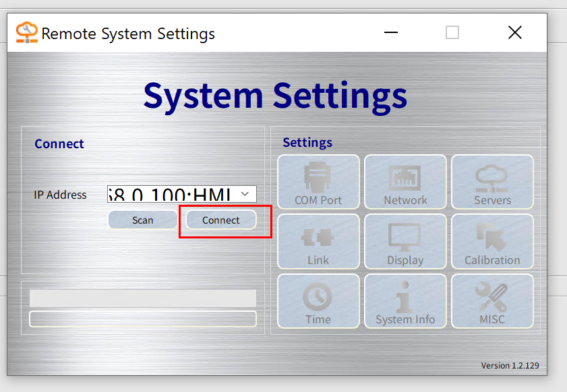
Task: Expand the IP Address dropdown arrow
Action: click(x=245, y=194)
